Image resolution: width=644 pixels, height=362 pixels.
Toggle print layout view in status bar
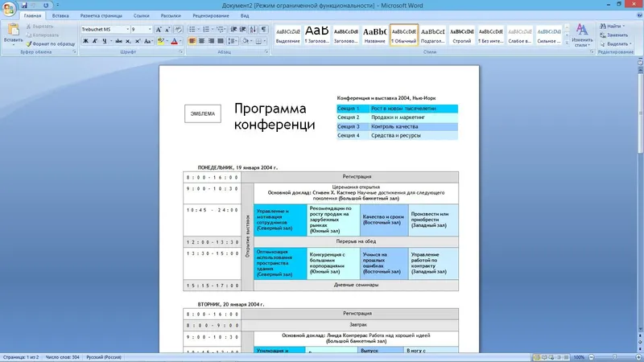[x=536, y=357]
